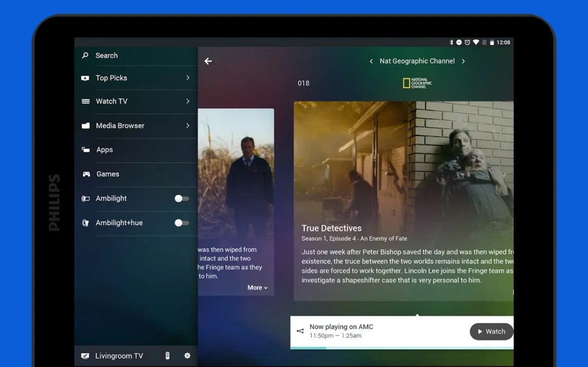
Task: Click the back arrow icon
Action: click(208, 62)
